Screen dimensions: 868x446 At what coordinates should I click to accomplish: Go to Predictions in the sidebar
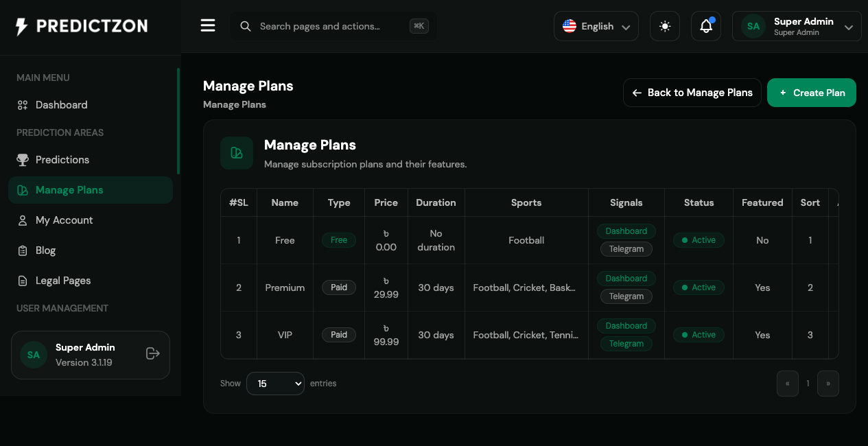91,160
